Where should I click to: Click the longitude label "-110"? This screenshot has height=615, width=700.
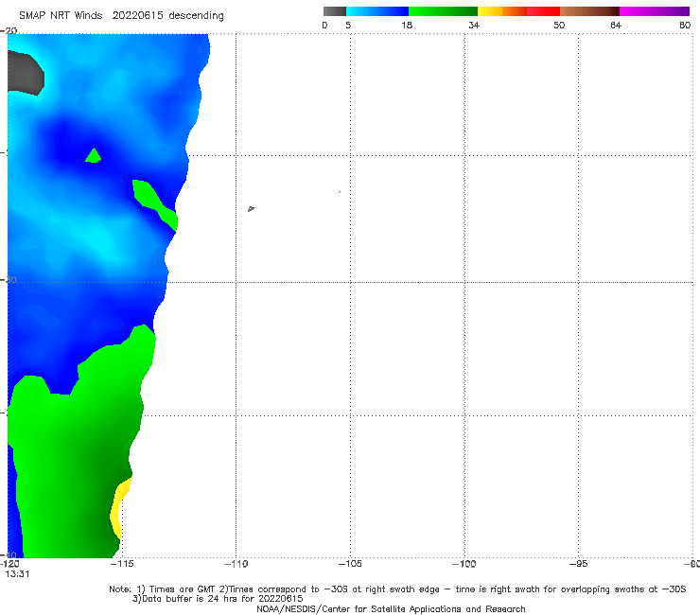point(236,564)
